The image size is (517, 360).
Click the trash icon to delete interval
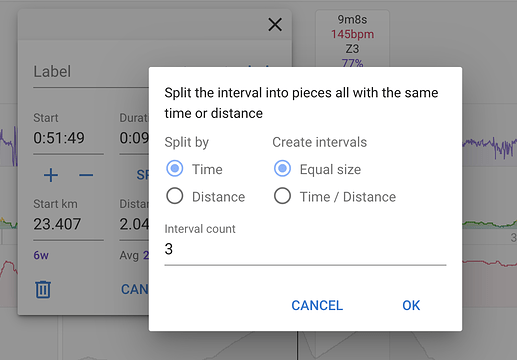(x=43, y=289)
